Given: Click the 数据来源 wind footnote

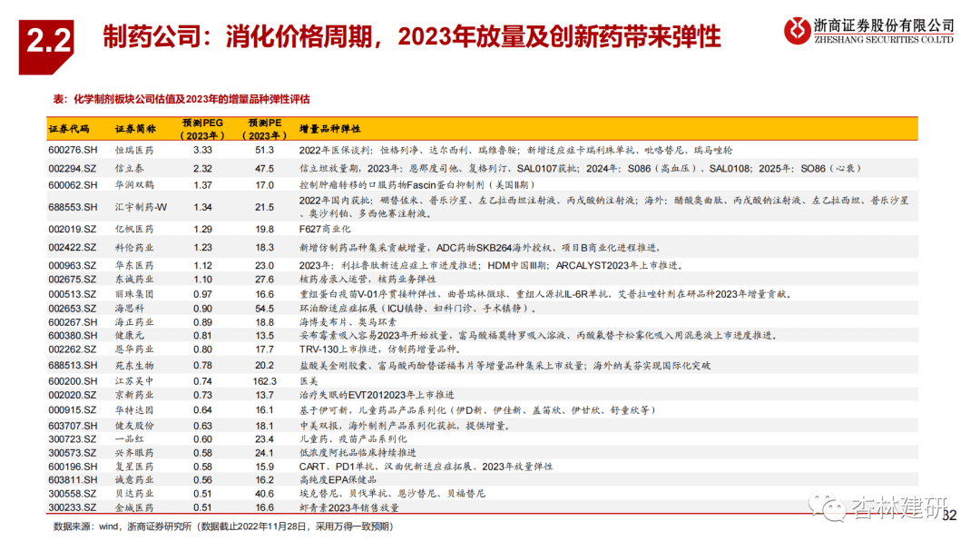Looking at the screenshot, I should click(224, 526).
